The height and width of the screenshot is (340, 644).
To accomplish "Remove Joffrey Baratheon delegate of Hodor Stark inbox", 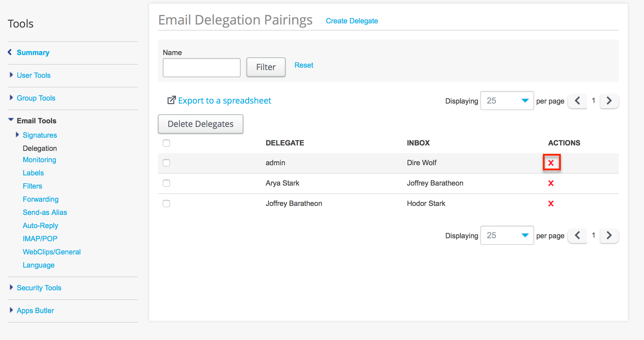I will point(551,204).
